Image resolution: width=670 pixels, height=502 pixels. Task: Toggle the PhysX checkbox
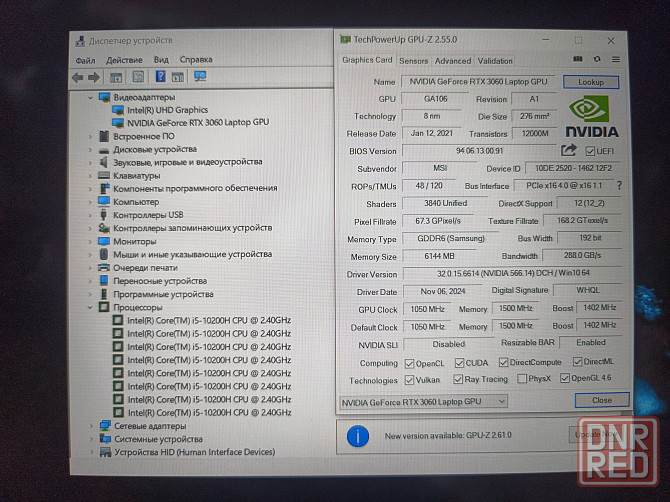pos(522,379)
